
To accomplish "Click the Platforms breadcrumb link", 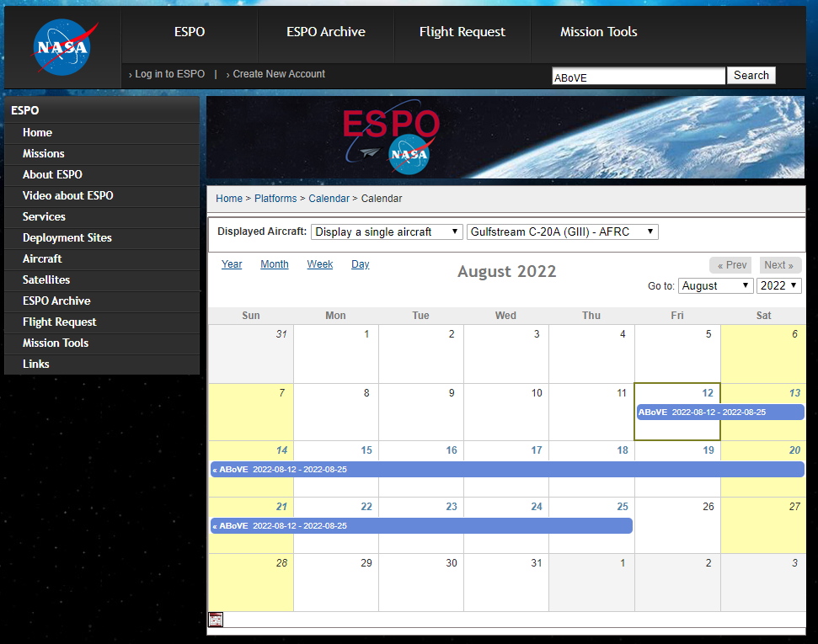I will (x=275, y=199).
